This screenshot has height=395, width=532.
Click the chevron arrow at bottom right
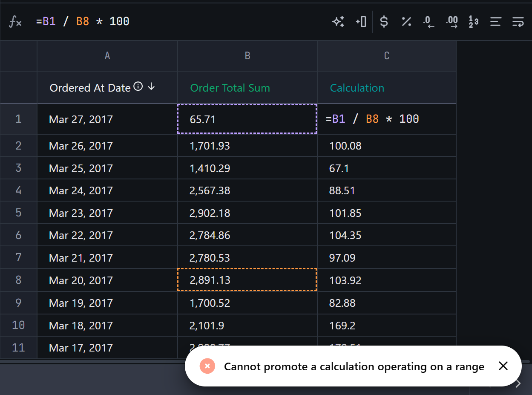click(x=518, y=383)
